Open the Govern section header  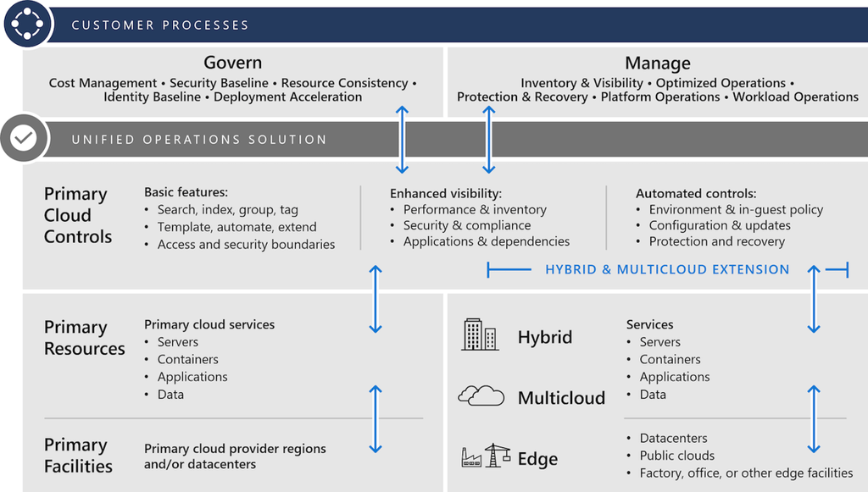pos(232,62)
